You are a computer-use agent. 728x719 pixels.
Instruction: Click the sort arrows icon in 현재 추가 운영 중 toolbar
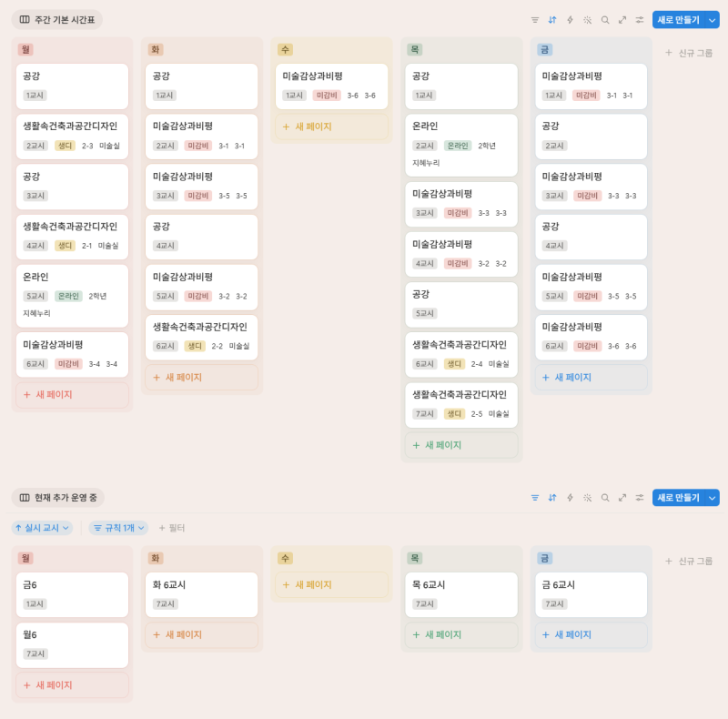coord(552,498)
